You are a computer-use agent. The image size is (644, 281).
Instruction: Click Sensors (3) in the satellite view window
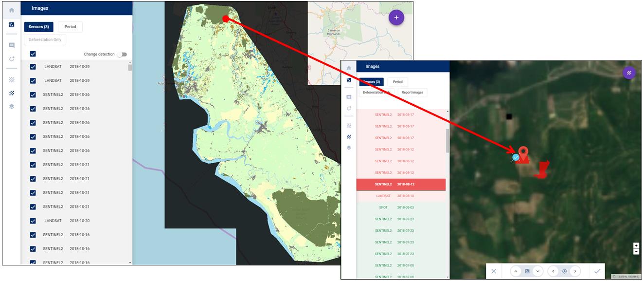pos(372,82)
